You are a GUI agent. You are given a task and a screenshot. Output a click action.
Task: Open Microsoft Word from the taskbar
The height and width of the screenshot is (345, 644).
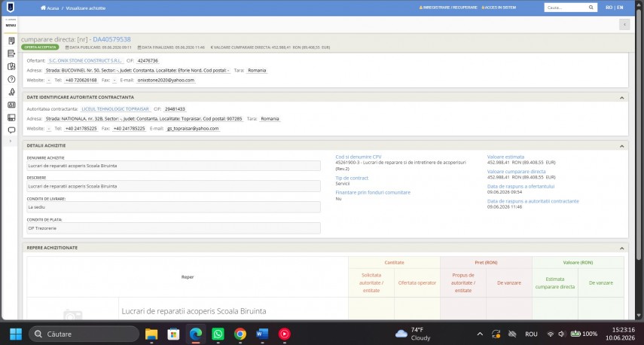pyautogui.click(x=262, y=334)
